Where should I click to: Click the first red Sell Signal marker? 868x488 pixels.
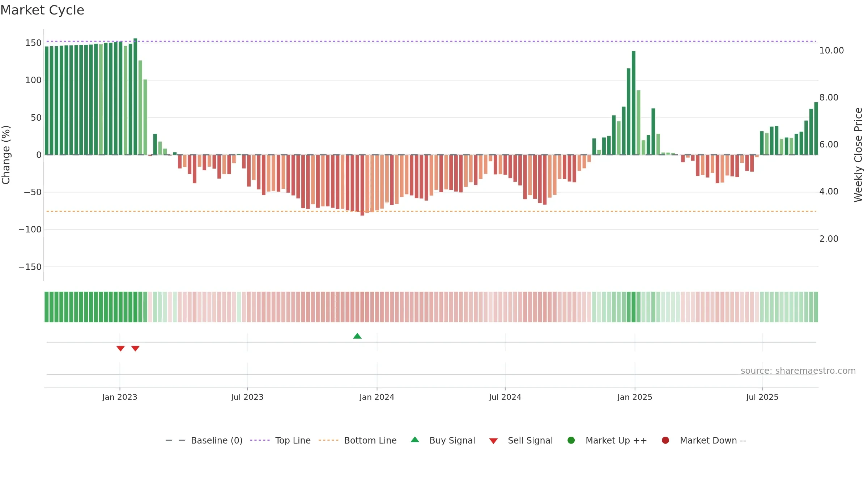120,348
